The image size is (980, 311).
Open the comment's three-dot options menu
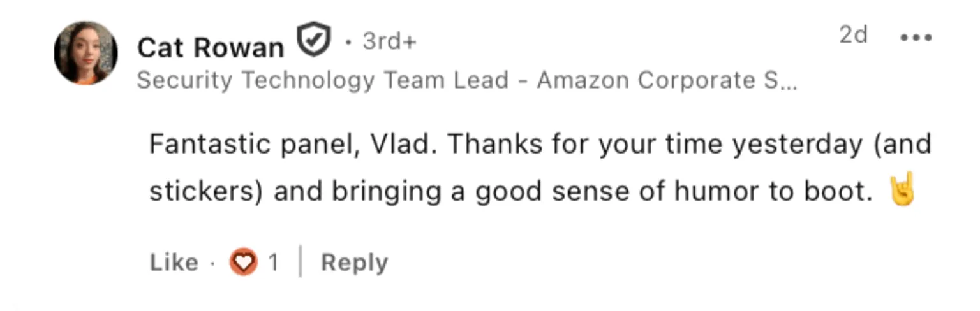tap(916, 38)
